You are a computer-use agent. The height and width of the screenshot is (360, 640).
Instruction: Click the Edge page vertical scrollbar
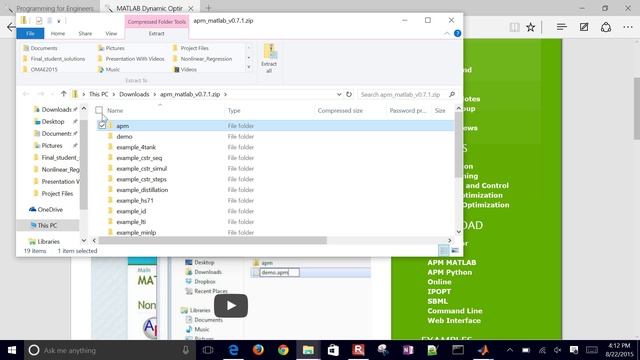[x=636, y=108]
